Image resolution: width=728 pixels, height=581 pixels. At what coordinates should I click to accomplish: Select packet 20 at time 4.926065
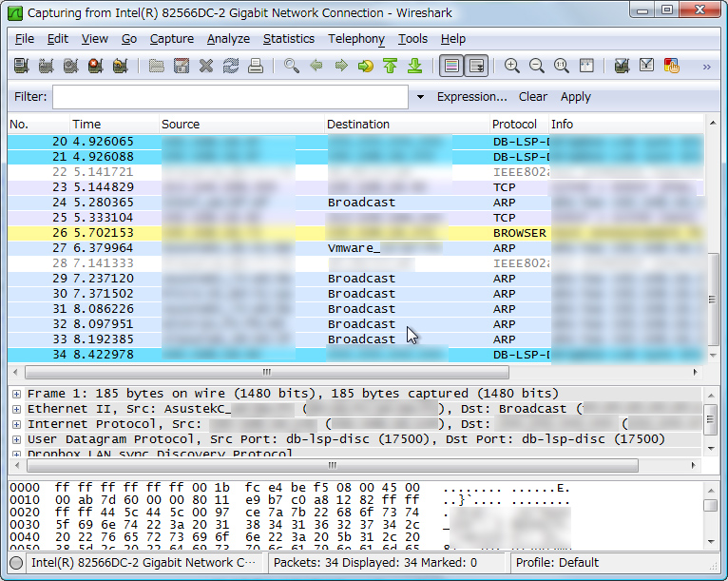click(x=355, y=142)
